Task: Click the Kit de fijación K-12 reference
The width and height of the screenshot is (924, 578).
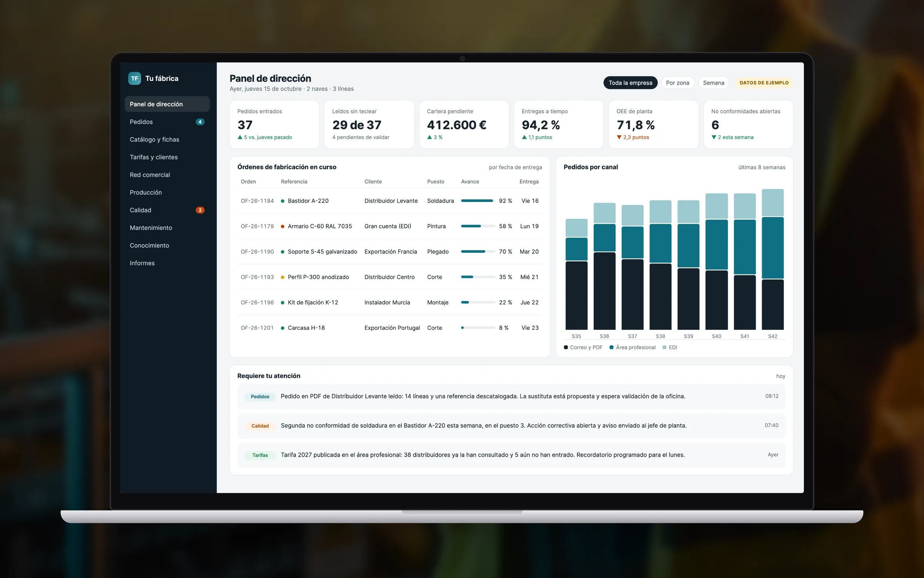Action: [x=313, y=302]
